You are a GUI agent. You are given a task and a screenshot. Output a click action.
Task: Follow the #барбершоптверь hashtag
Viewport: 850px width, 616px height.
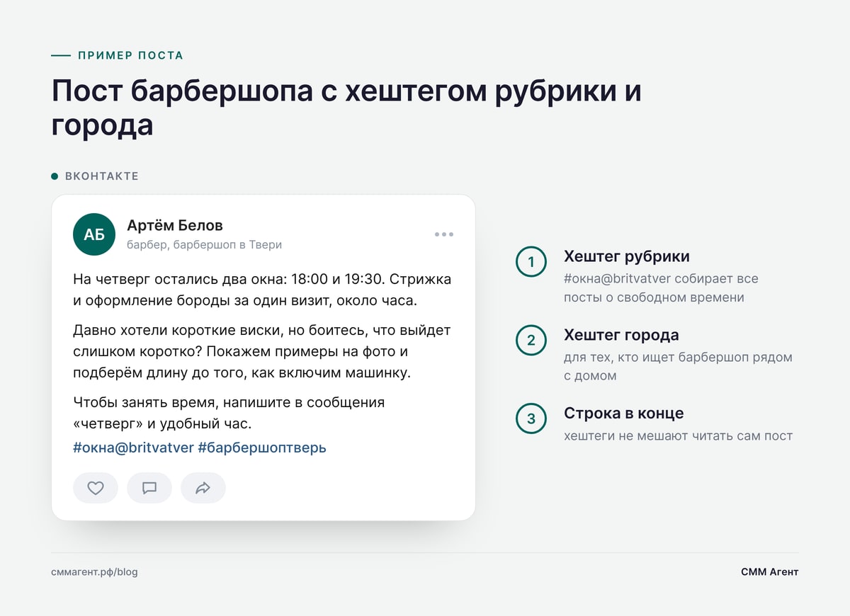click(x=262, y=447)
